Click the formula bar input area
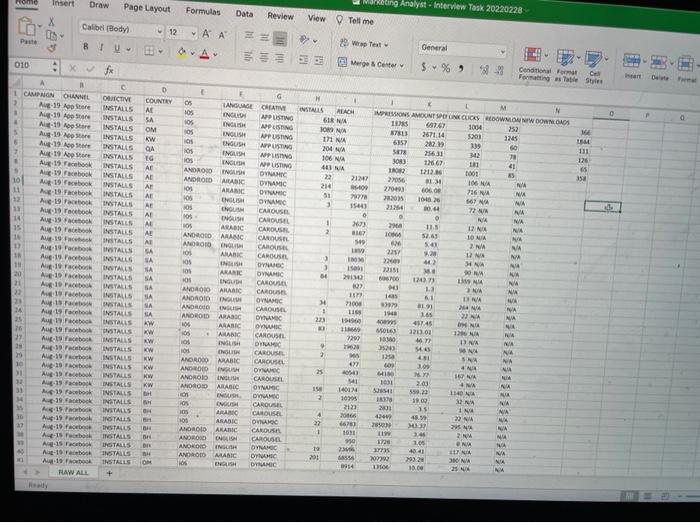This screenshot has height=523, width=700. point(402,83)
